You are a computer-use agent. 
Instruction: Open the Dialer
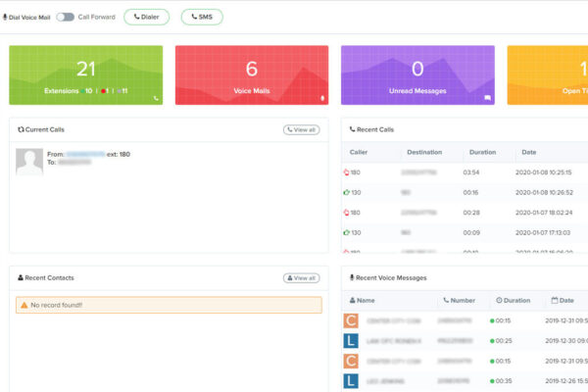point(146,17)
